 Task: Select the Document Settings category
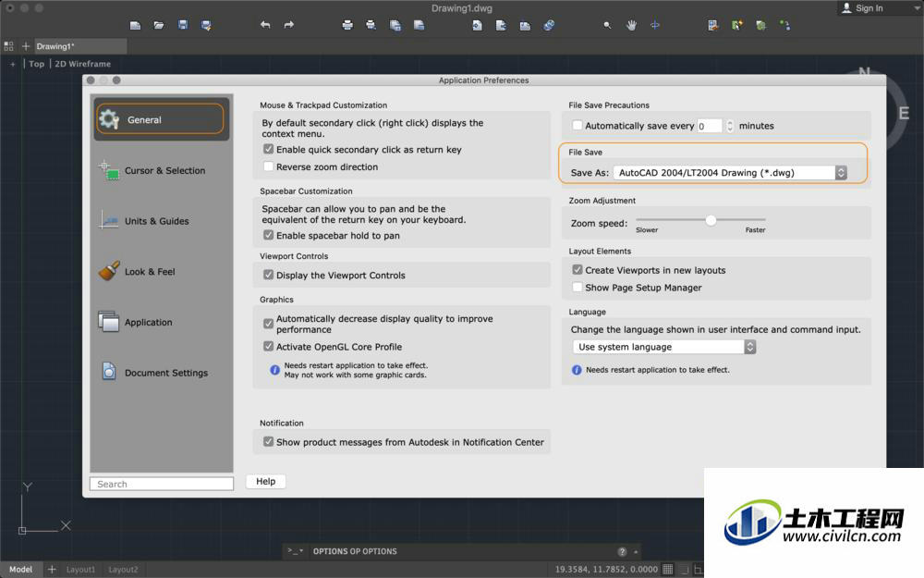click(x=160, y=372)
